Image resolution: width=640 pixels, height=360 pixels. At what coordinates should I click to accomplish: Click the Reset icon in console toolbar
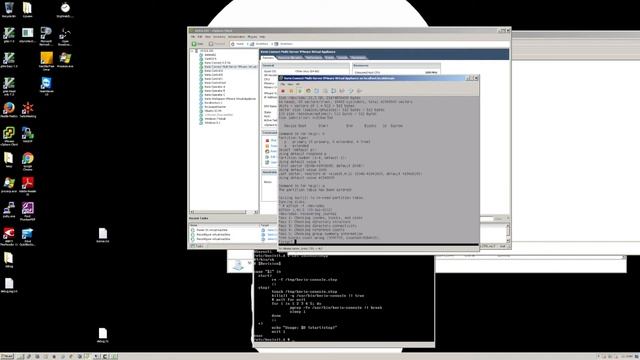[308, 91]
